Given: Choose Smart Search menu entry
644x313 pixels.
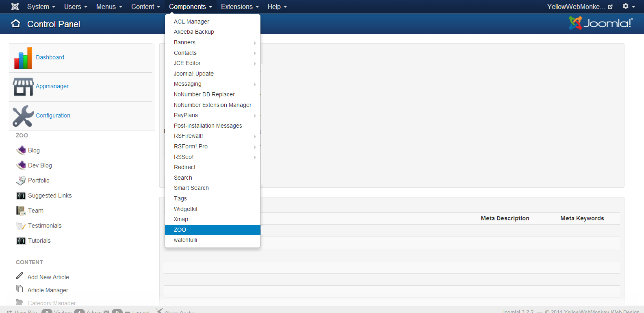Looking at the screenshot, I should pos(212,188).
